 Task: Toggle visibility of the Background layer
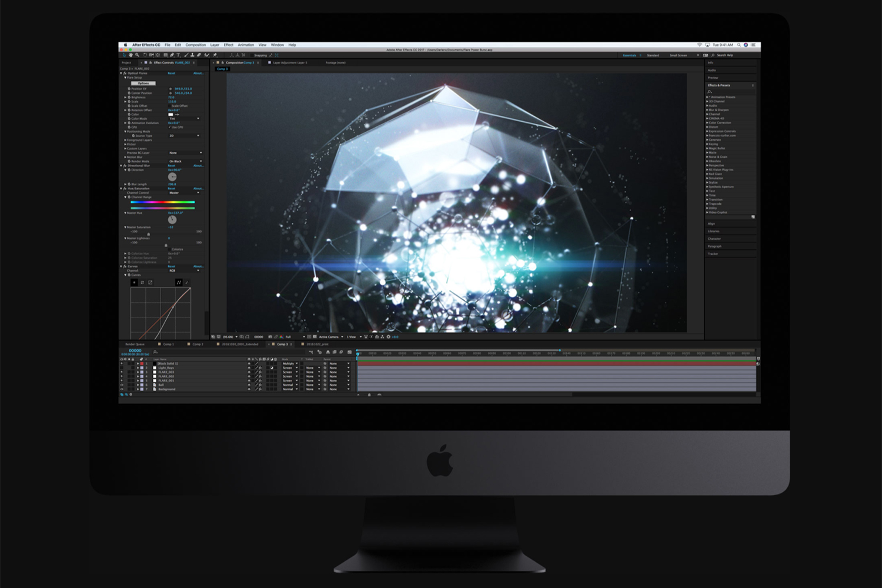coord(122,389)
